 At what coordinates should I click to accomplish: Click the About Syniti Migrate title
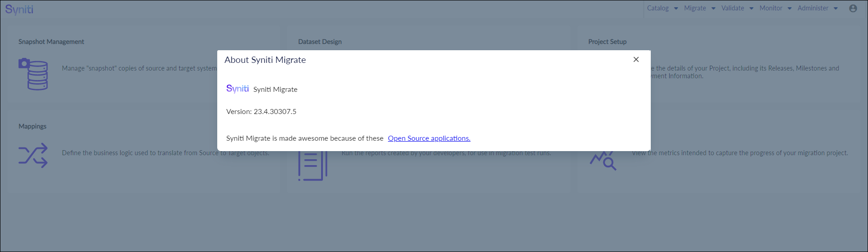[265, 60]
